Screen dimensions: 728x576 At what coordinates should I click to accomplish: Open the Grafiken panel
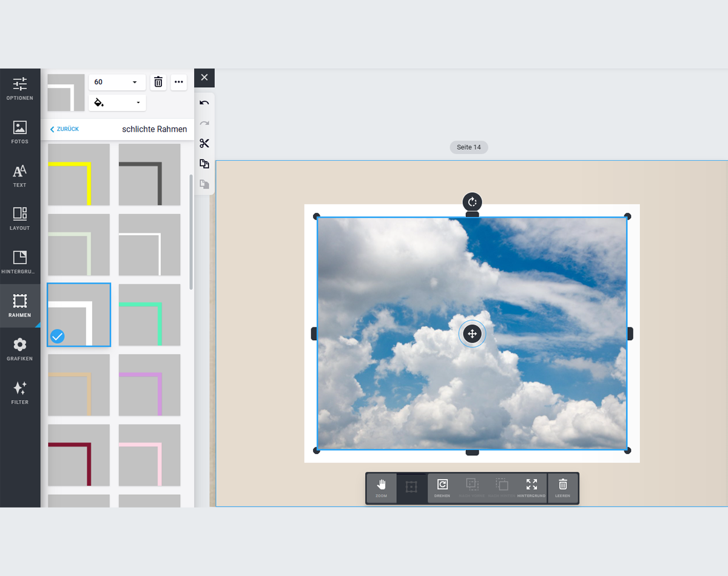[20, 349]
